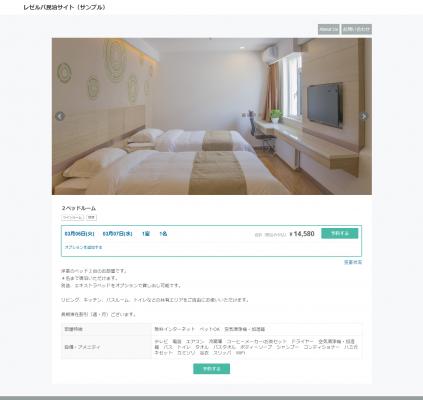Click the ¥14,580 price text
Screen dimensions: 423x400
pyautogui.click(x=302, y=234)
